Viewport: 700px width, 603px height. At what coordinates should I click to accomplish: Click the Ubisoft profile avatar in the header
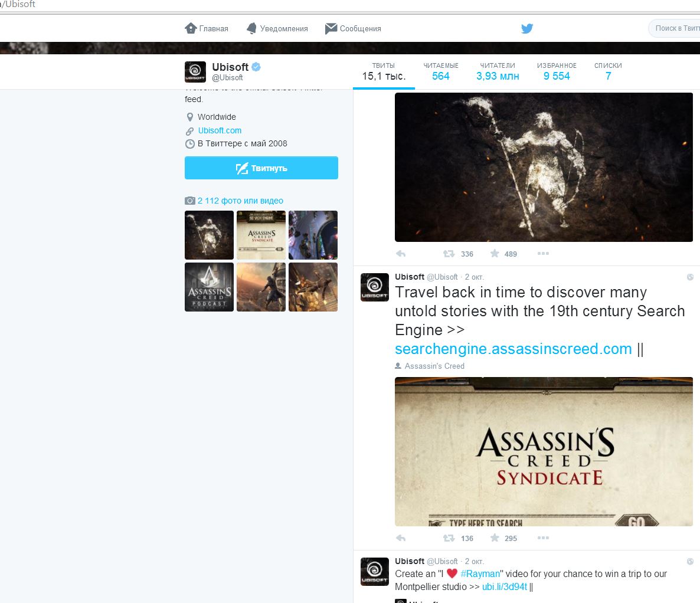(195, 72)
